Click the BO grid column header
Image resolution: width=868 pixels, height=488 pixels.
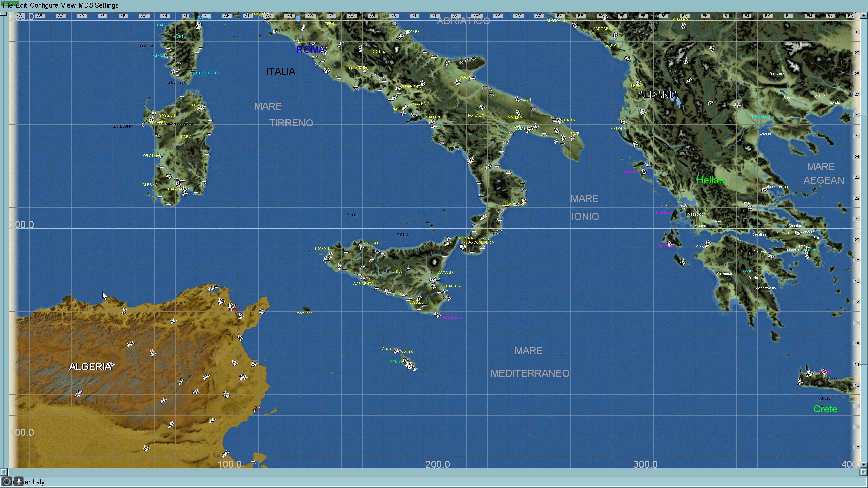(850, 16)
